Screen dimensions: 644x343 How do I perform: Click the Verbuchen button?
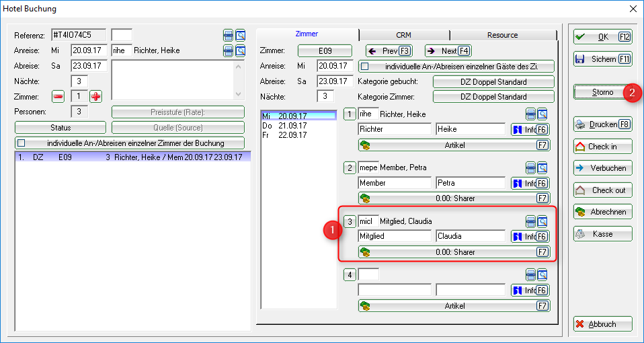pyautogui.click(x=602, y=168)
